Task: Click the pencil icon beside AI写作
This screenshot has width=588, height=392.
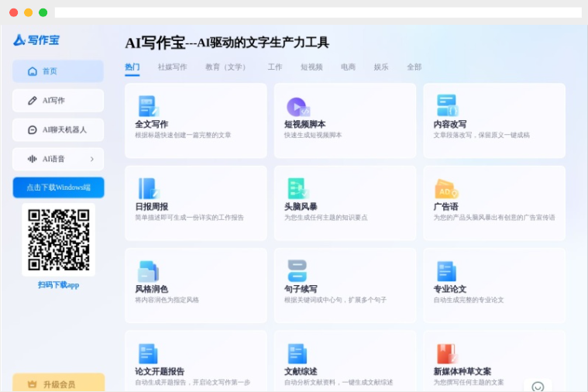Action: 33,101
